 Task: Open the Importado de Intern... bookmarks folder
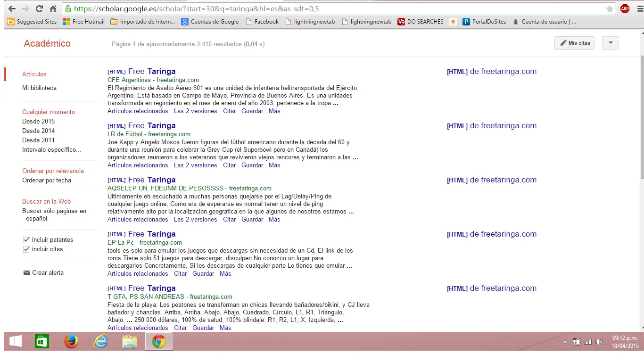(x=143, y=22)
